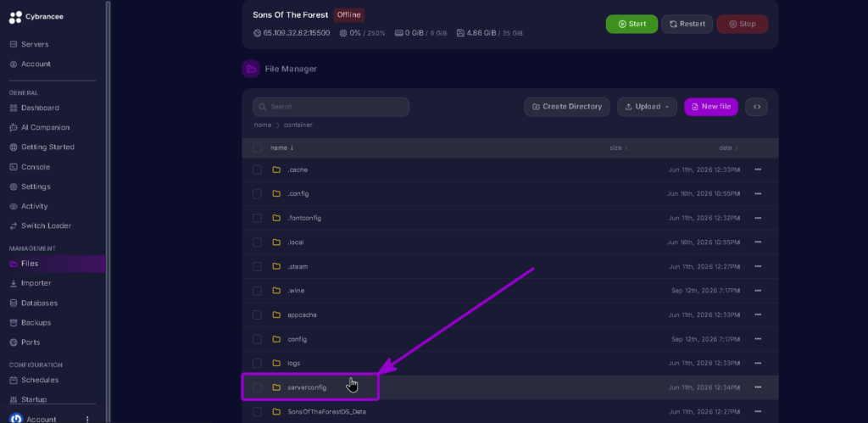Open the three-dot options menu for .wine
The height and width of the screenshot is (423, 868).
click(758, 291)
